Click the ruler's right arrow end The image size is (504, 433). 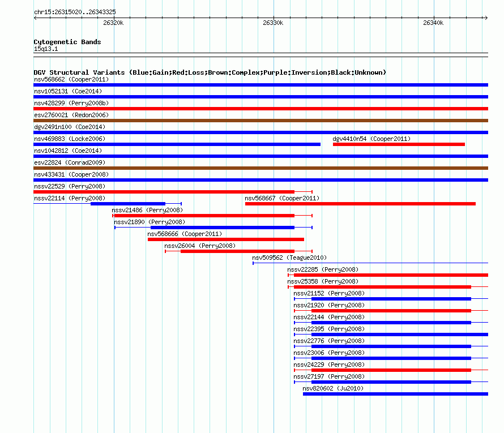coord(486,18)
